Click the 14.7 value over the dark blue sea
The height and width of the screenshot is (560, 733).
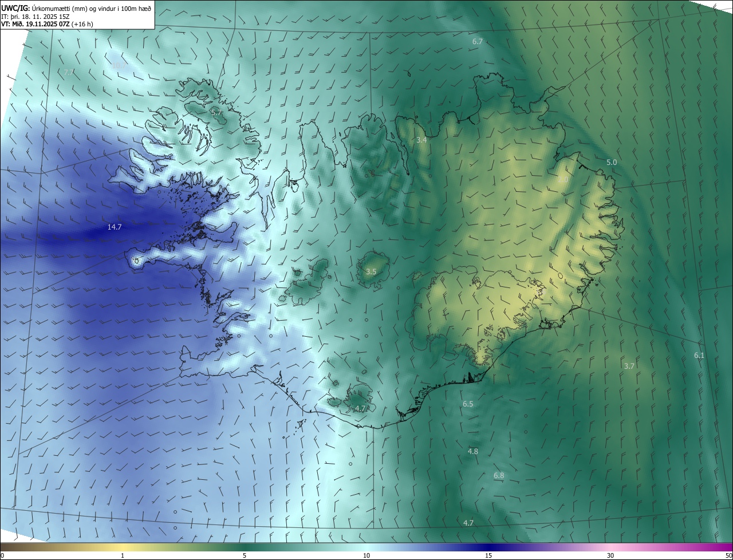(115, 227)
